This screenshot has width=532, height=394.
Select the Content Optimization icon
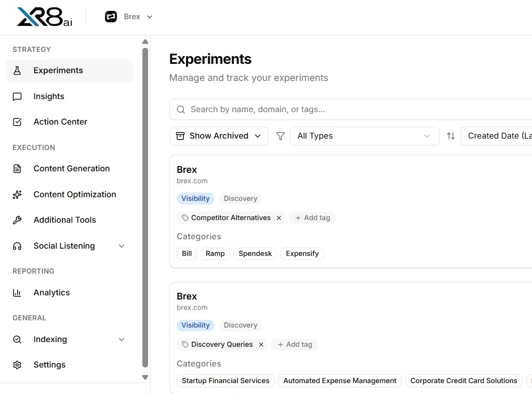click(x=17, y=194)
